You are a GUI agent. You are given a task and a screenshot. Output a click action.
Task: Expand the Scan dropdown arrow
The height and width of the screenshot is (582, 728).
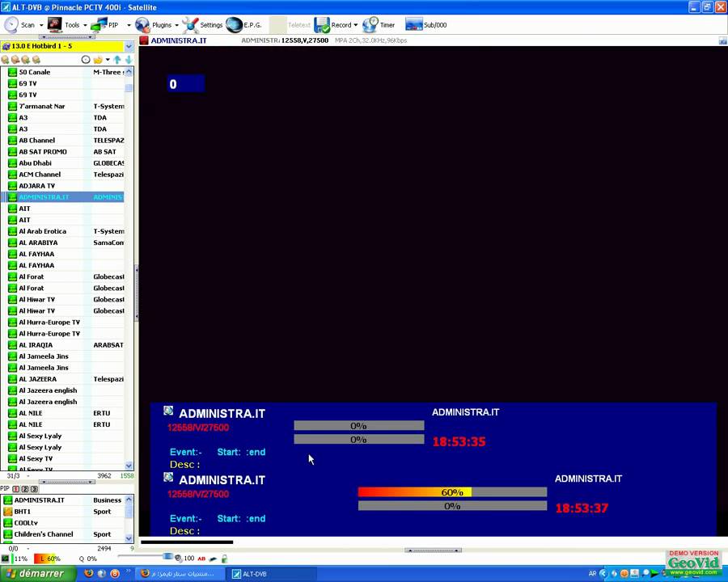[x=41, y=25]
